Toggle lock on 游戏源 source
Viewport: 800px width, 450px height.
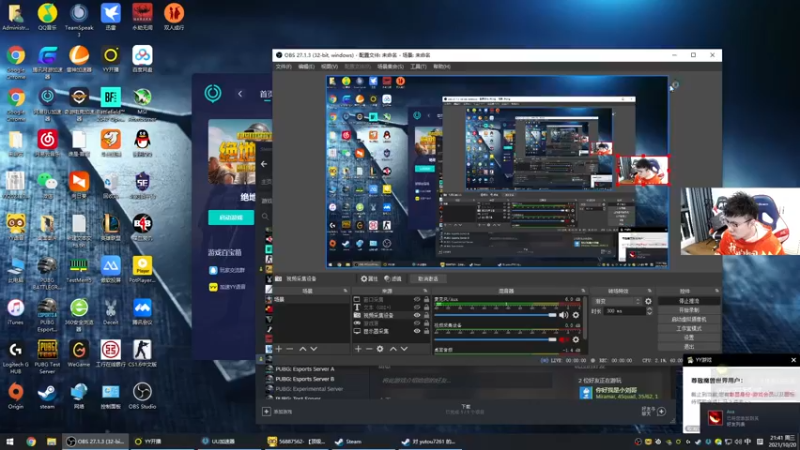tap(427, 323)
